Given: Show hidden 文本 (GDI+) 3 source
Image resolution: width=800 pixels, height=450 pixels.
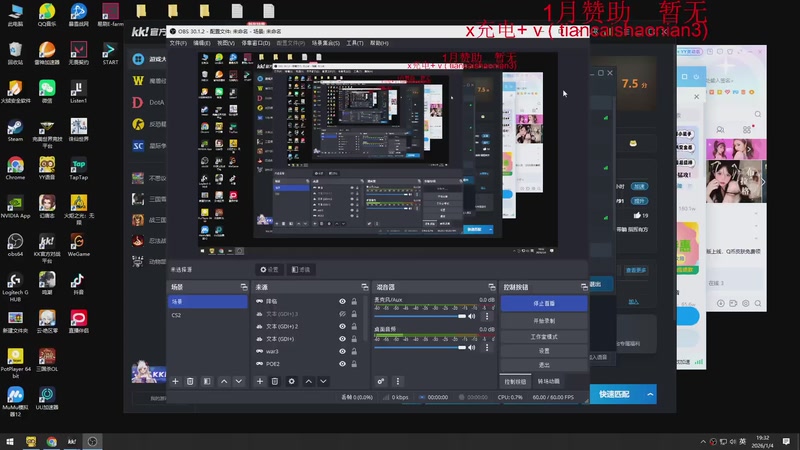Looking at the screenshot, I should point(342,314).
